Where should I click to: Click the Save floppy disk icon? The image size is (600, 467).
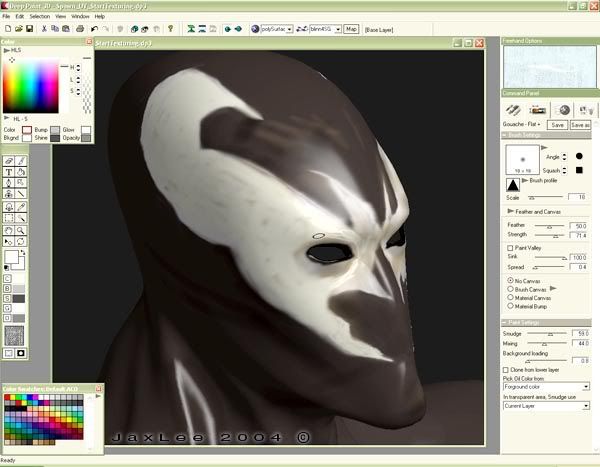click(x=29, y=29)
